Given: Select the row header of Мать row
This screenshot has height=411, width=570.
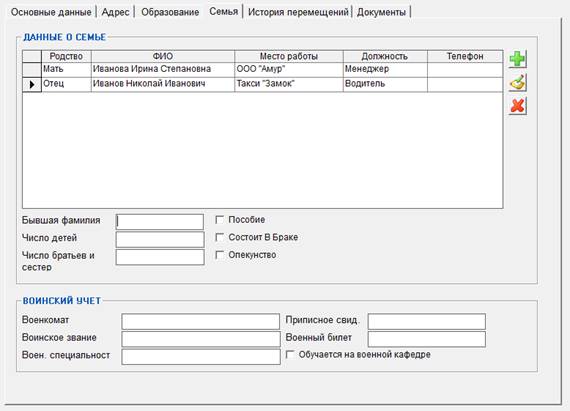Looking at the screenshot, I should [x=32, y=69].
